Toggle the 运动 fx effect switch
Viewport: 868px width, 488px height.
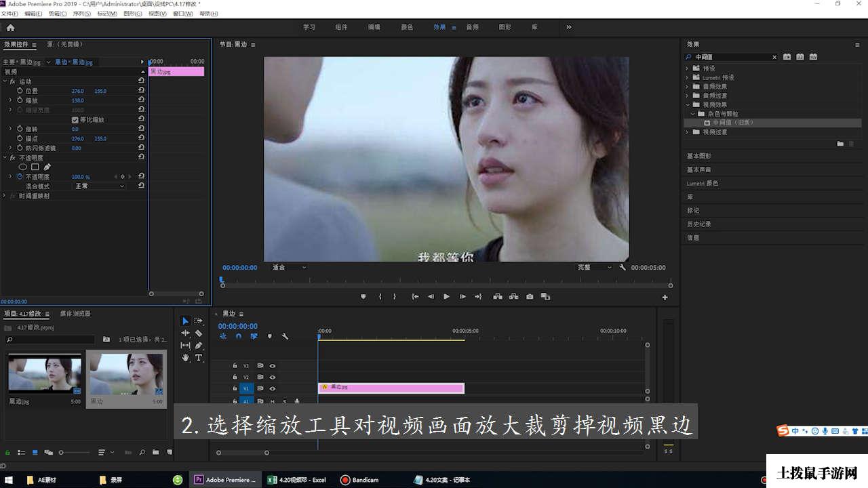12,81
